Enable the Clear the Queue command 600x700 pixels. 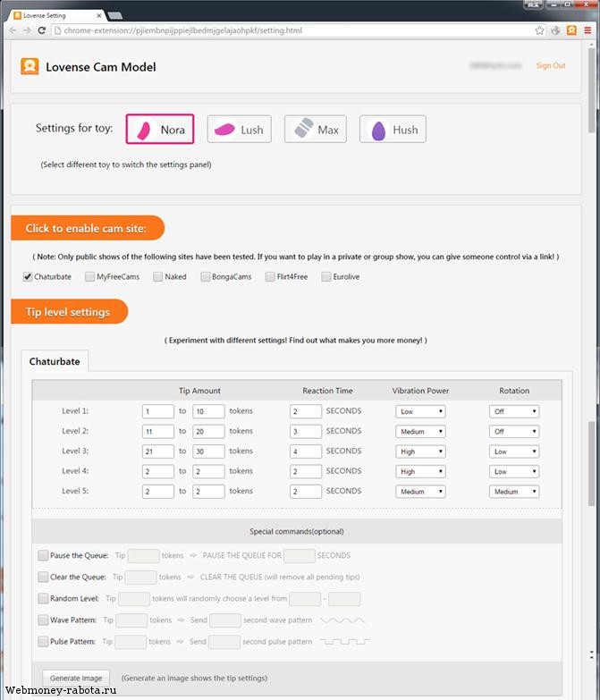click(x=43, y=577)
